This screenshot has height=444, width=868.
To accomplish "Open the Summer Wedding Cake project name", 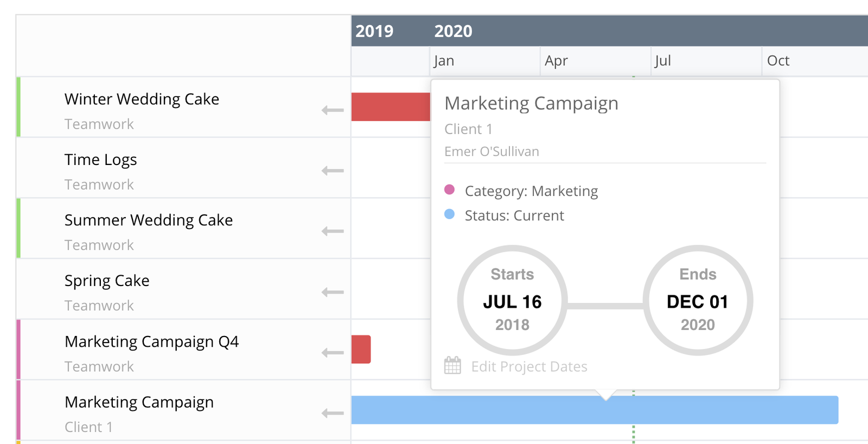I will click(149, 220).
